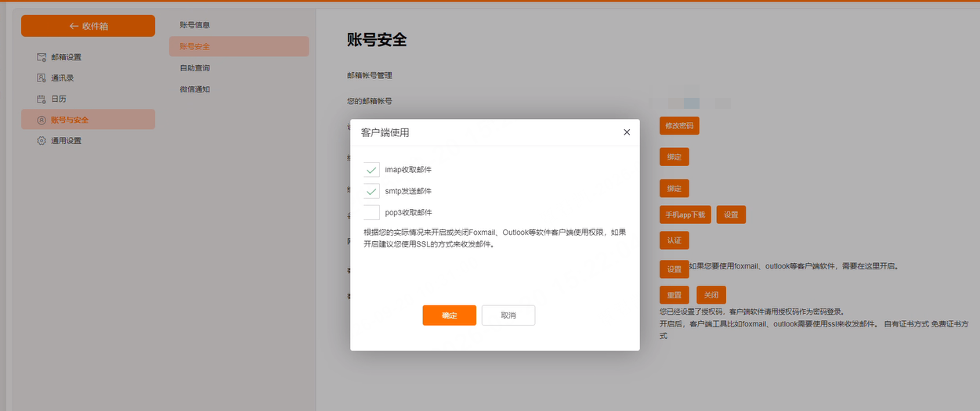Uncheck the smtp发送邮件 checkbox
980x411 pixels.
(x=371, y=191)
